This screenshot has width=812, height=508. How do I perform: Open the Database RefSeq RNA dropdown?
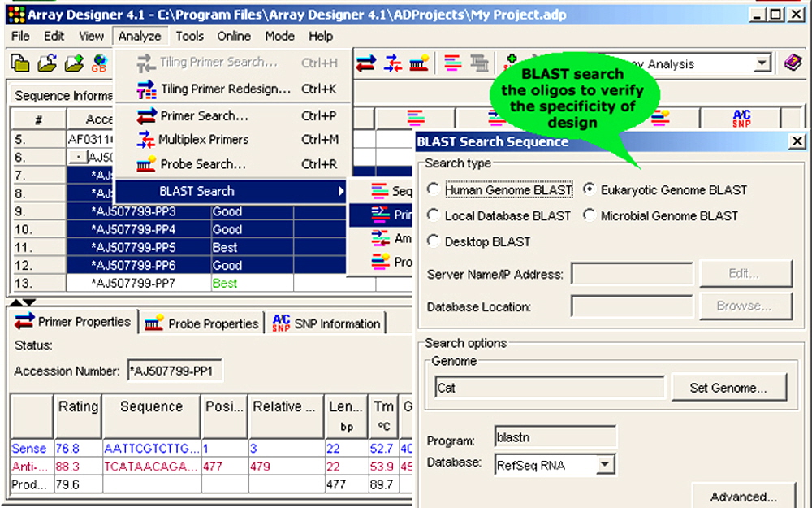pyautogui.click(x=605, y=464)
